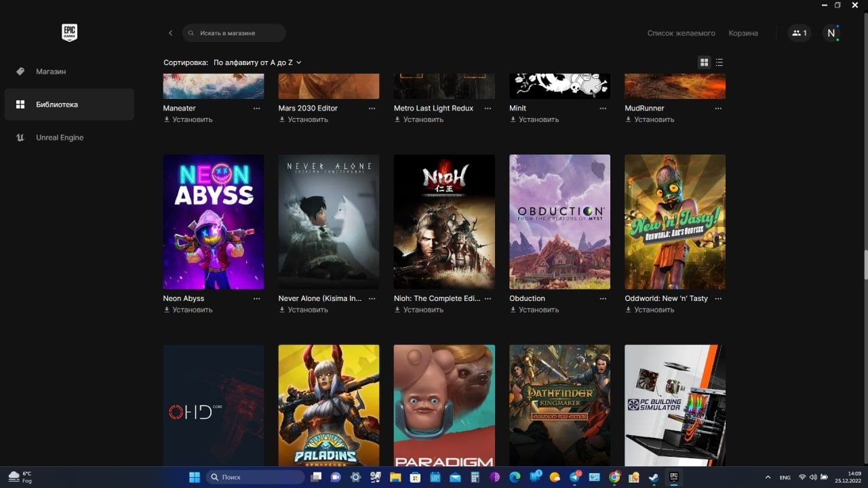
Task: Install Never Alone (Kisima)
Action: 303,310
